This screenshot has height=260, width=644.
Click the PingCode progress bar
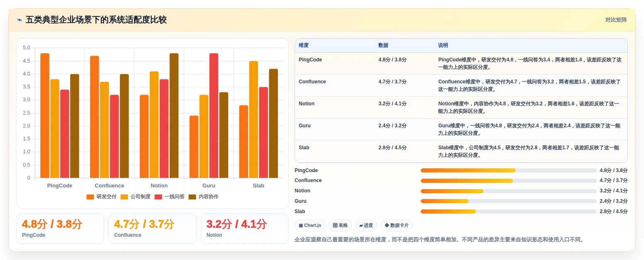pos(508,170)
